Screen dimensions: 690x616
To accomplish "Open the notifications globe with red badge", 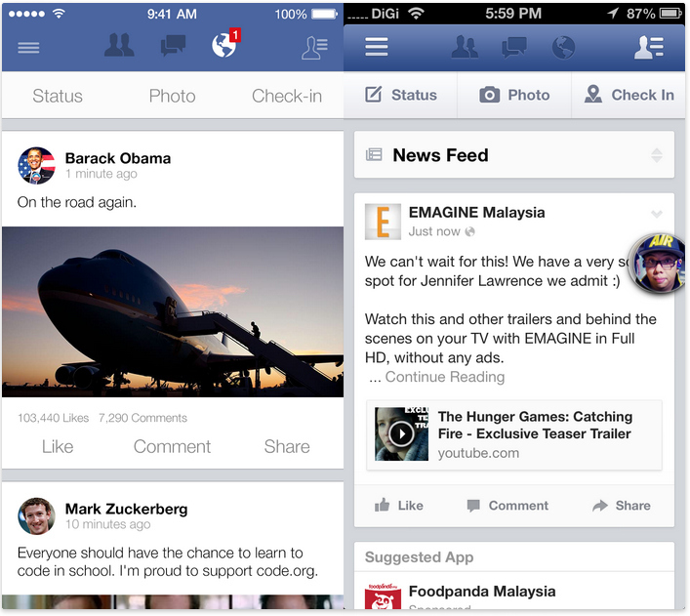I will 225,45.
